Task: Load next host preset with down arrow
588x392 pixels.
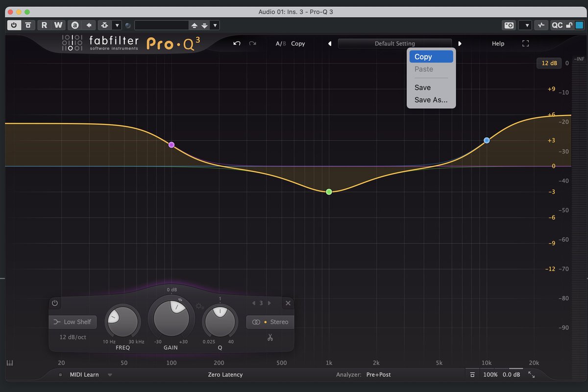Action: point(205,25)
